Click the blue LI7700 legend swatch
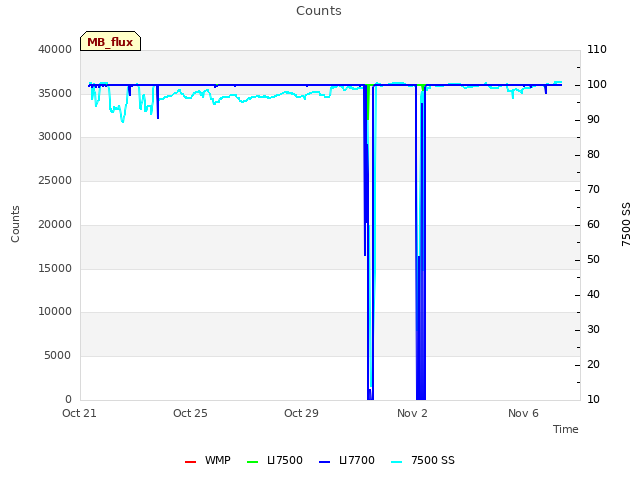 324,462
